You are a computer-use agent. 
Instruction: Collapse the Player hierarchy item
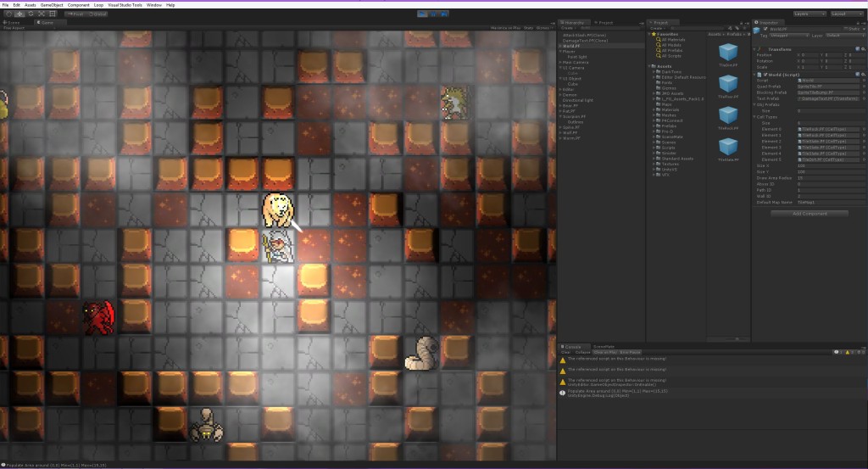tap(560, 52)
